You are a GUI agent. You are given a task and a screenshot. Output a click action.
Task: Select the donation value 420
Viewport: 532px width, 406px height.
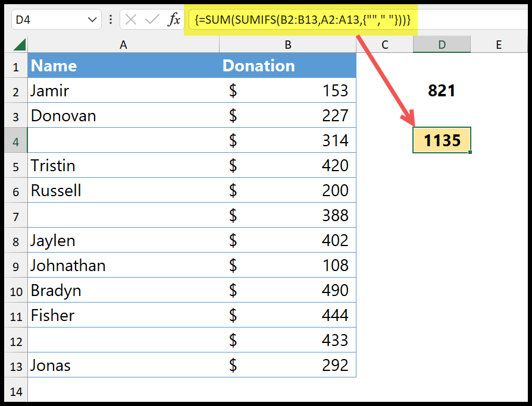287,165
